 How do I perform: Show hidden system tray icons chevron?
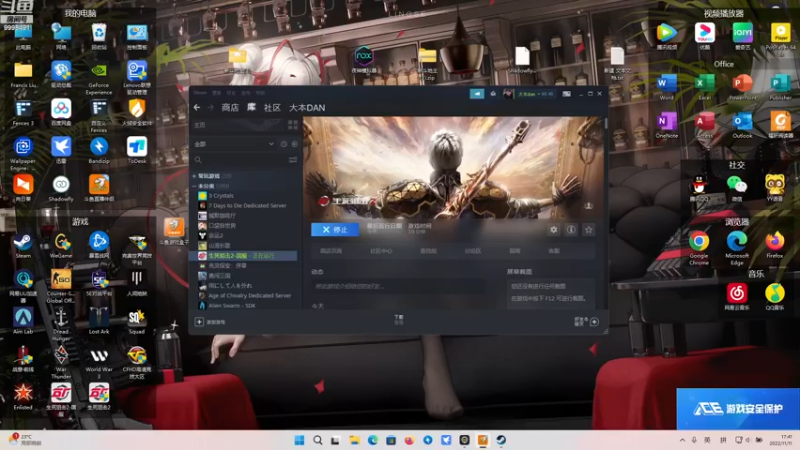click(682, 440)
